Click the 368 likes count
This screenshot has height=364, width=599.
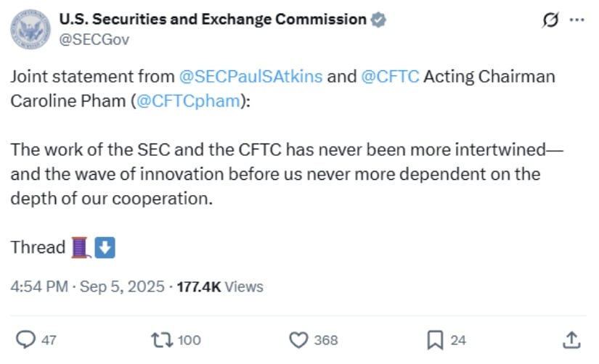[x=326, y=340]
